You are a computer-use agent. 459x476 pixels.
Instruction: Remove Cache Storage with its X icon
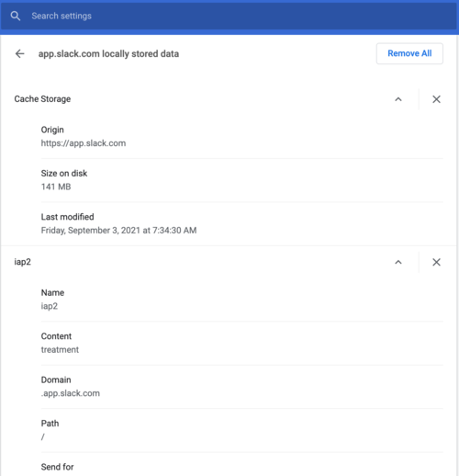436,99
